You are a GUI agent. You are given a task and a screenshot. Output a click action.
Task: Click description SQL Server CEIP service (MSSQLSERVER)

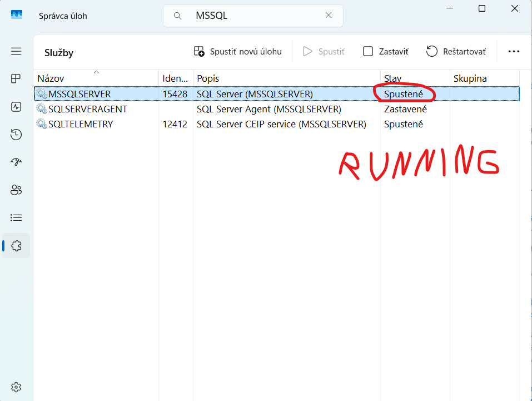(282, 124)
